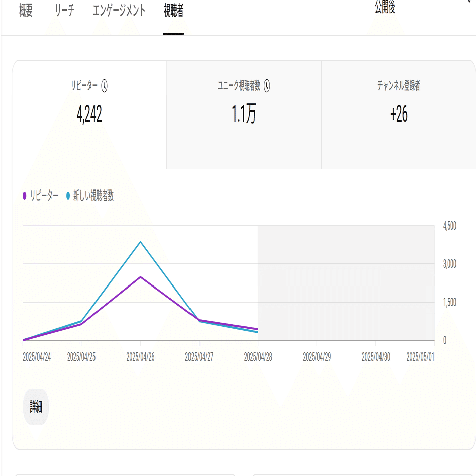Click the purple line peak at 2025/04/26

coord(140,277)
